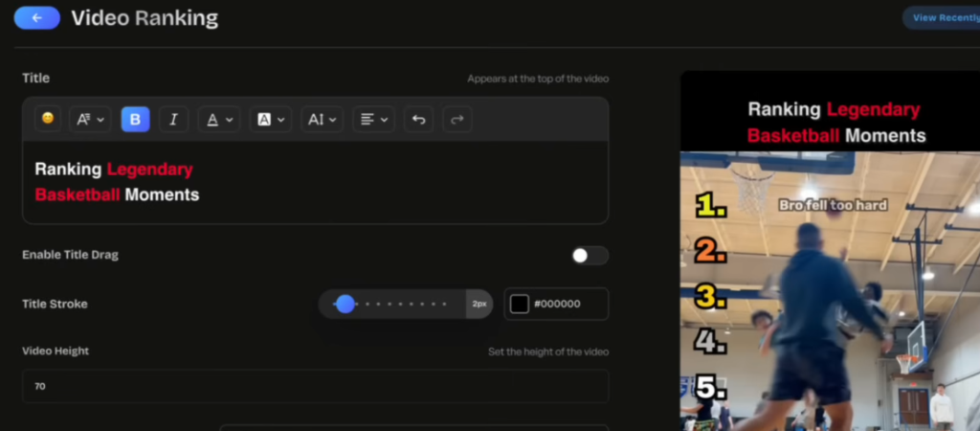980x431 pixels.
Task: Click the video preview thumbnail
Action: pyautogui.click(x=830, y=287)
